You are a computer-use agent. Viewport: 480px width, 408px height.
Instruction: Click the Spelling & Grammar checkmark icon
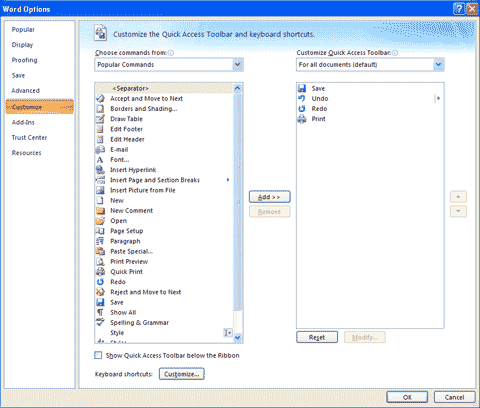[100, 322]
